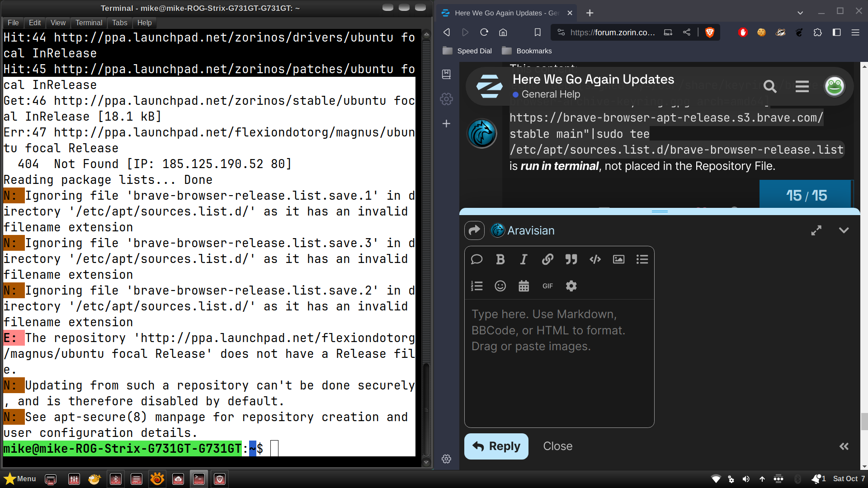Open the Bookmarks folder in bookmarks bar
The height and width of the screenshot is (488, 868).
[x=527, y=51]
